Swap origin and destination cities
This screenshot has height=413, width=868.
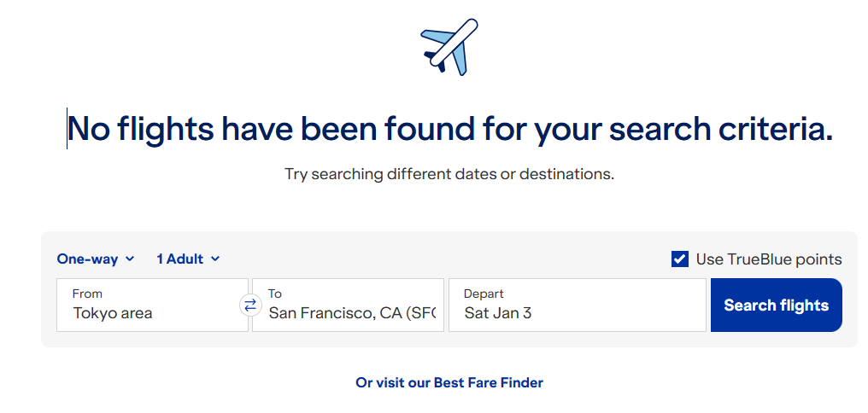(x=250, y=305)
